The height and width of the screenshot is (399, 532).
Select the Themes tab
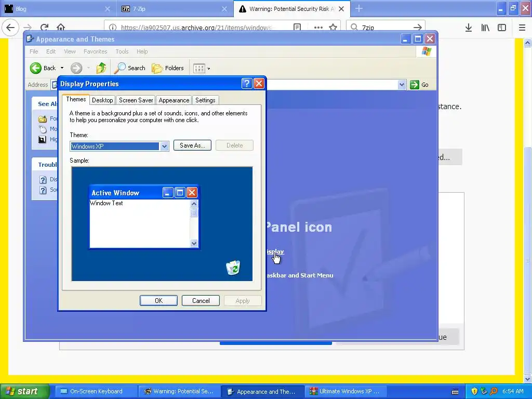coord(76,99)
